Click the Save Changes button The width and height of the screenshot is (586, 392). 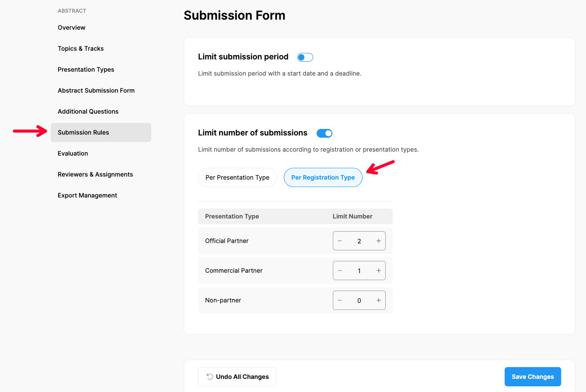tap(532, 377)
